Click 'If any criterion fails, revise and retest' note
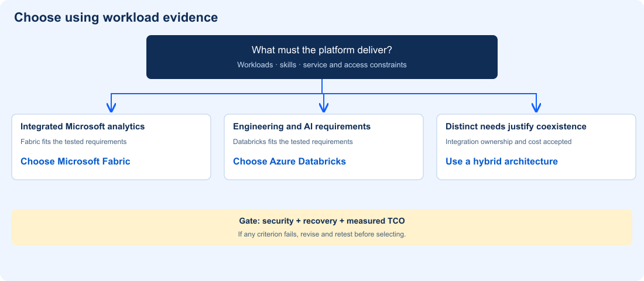Viewport: 644px width, 281px height. coord(322,234)
